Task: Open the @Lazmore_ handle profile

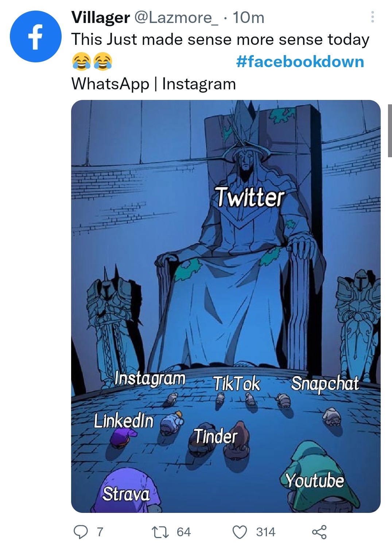Action: [176, 18]
